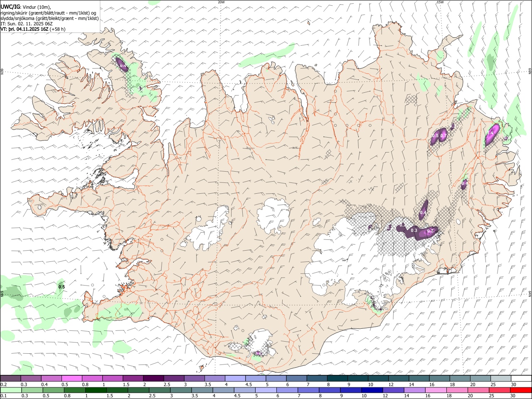Click the '0.3' value on the southeast dark purple band
Viewport: 532px width, 399px height.
point(414,230)
